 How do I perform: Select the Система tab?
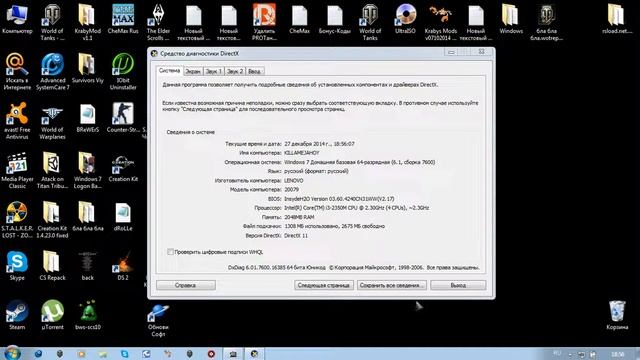tap(169, 71)
